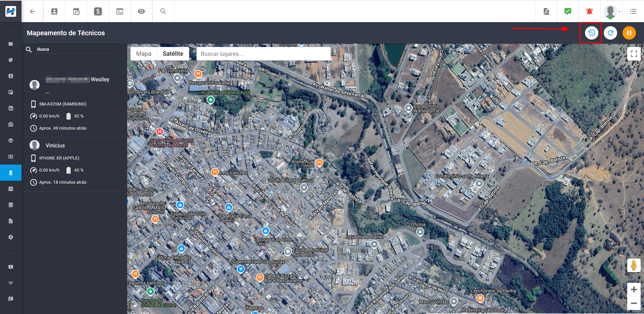Viewport: 644px width, 314px height.
Task: Click Weslley's avatar picture
Action: [x=35, y=85]
